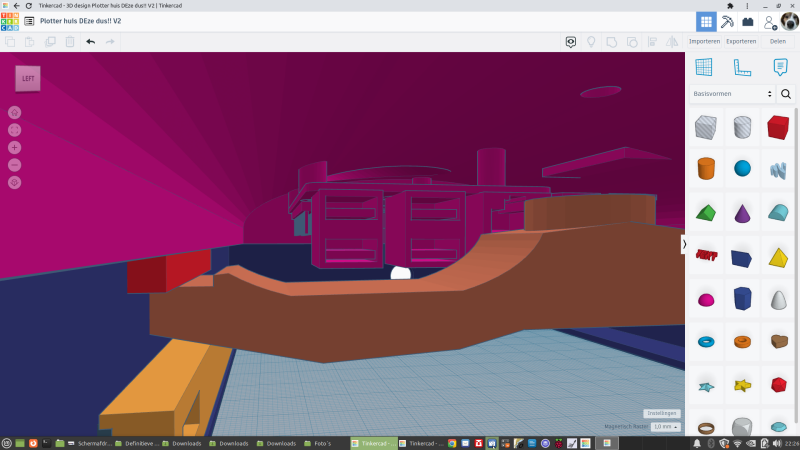Select the Ruler tool

742,67
